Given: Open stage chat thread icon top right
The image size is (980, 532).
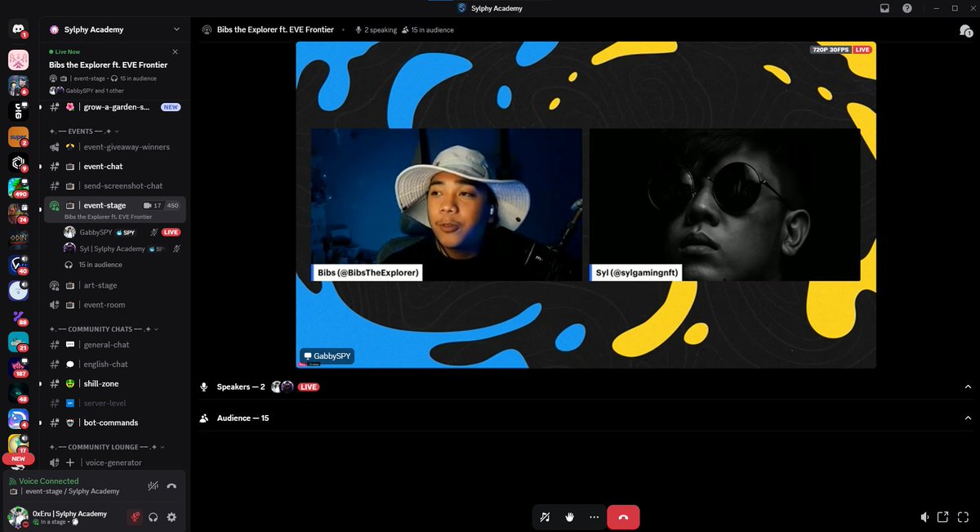Looking at the screenshot, I should point(965,30).
